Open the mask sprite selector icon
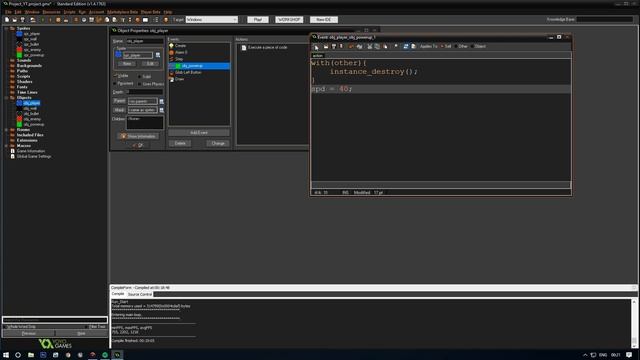This screenshot has height=360, width=640. [162, 110]
